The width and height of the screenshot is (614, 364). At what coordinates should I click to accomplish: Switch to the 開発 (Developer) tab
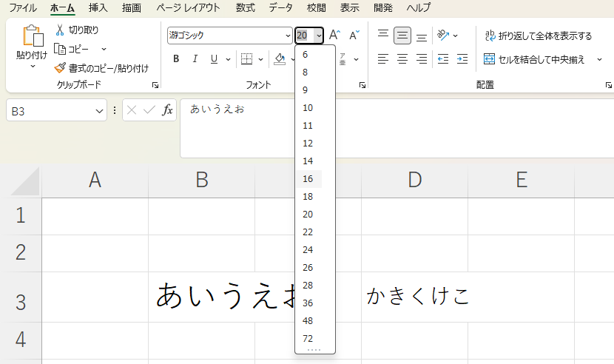(383, 8)
